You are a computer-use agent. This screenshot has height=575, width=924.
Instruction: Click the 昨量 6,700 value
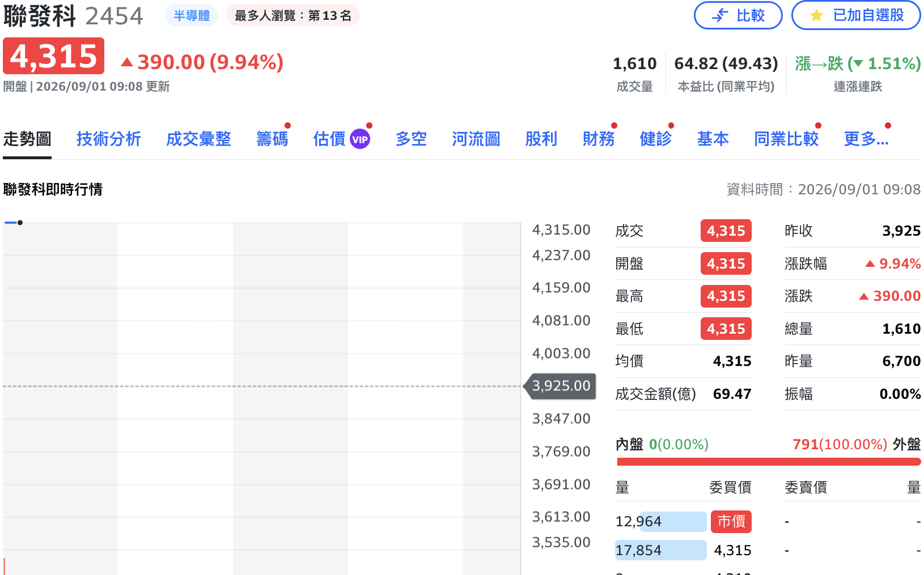point(901,361)
